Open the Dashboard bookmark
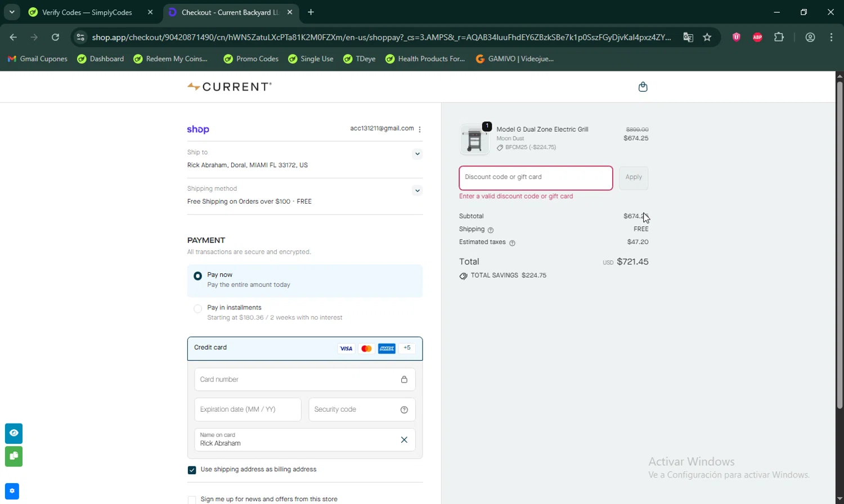The width and height of the screenshot is (844, 504). pos(101,58)
